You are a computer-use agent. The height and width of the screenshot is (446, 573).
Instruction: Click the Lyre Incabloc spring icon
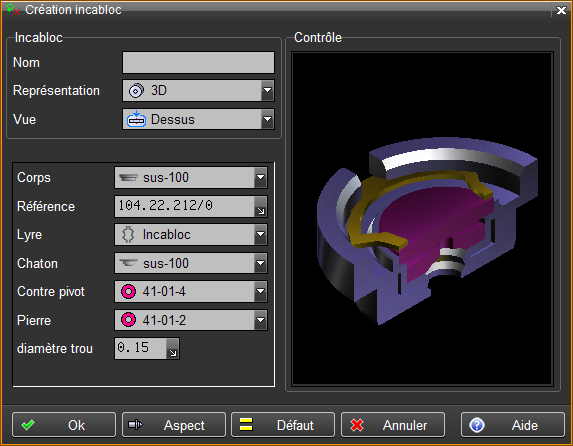click(128, 235)
